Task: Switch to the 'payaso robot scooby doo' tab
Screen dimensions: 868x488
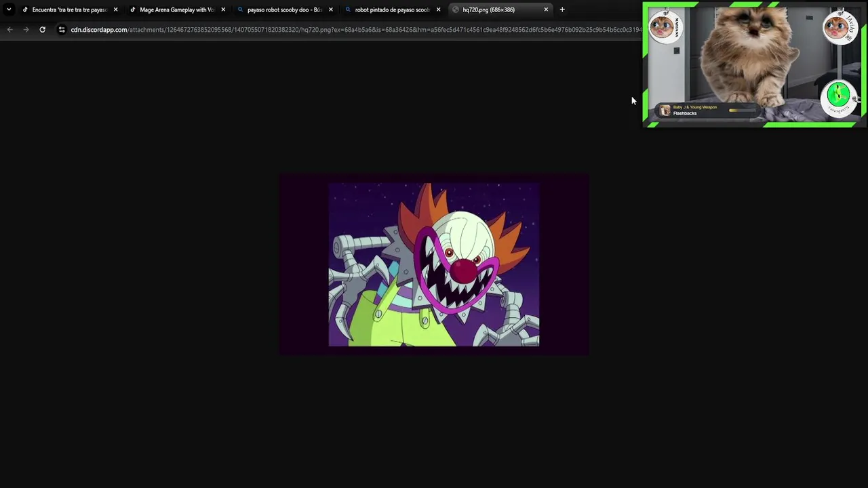Action: click(x=284, y=9)
